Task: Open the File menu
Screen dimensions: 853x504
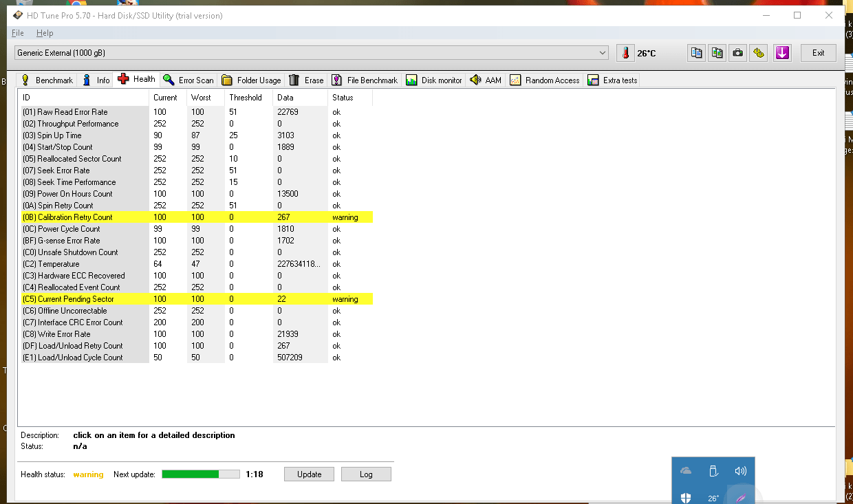Action: click(18, 33)
